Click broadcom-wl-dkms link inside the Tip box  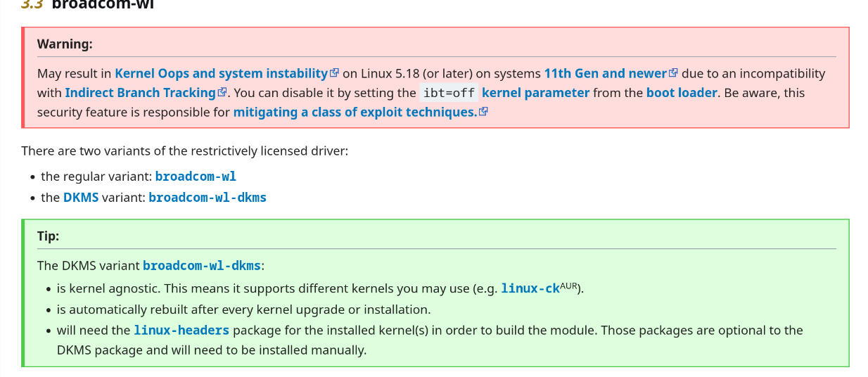pyautogui.click(x=202, y=265)
